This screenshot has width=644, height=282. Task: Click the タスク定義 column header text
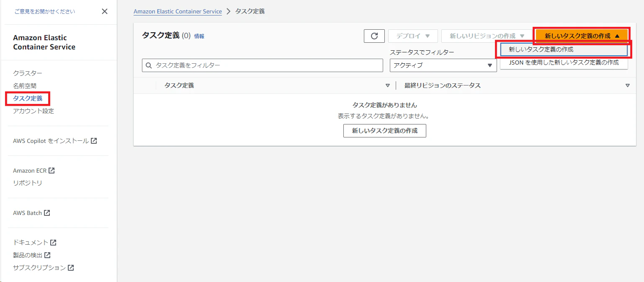click(x=179, y=85)
